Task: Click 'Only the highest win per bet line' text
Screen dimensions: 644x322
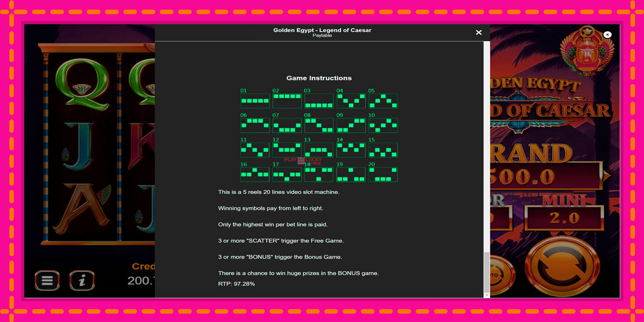Action: pos(273,224)
